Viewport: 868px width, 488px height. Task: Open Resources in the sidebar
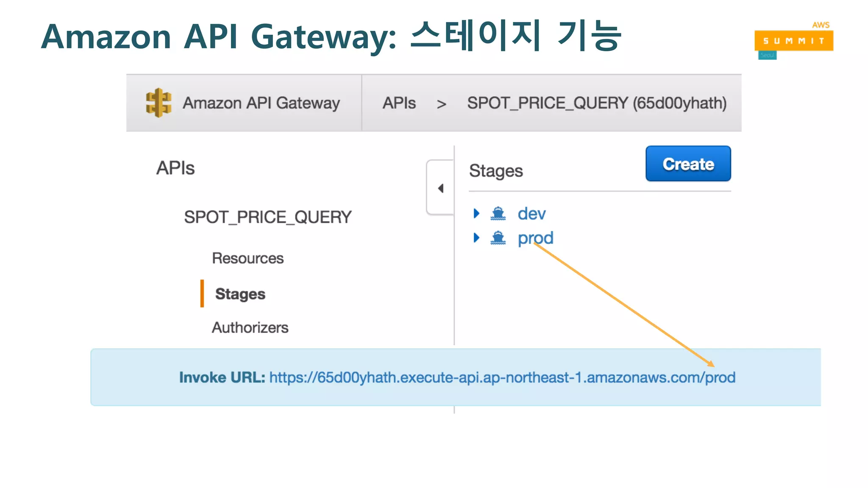tap(248, 258)
